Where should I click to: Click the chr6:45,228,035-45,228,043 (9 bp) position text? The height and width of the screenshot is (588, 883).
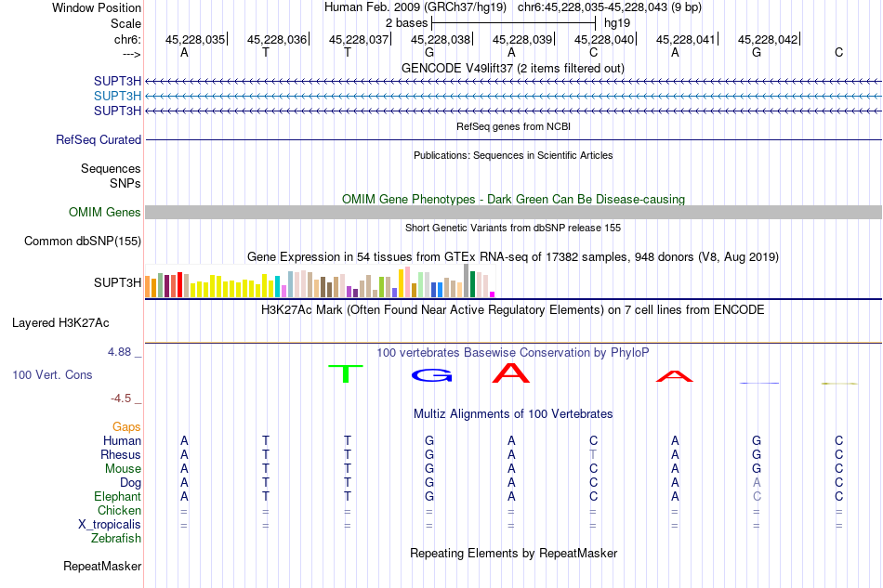[x=610, y=7]
